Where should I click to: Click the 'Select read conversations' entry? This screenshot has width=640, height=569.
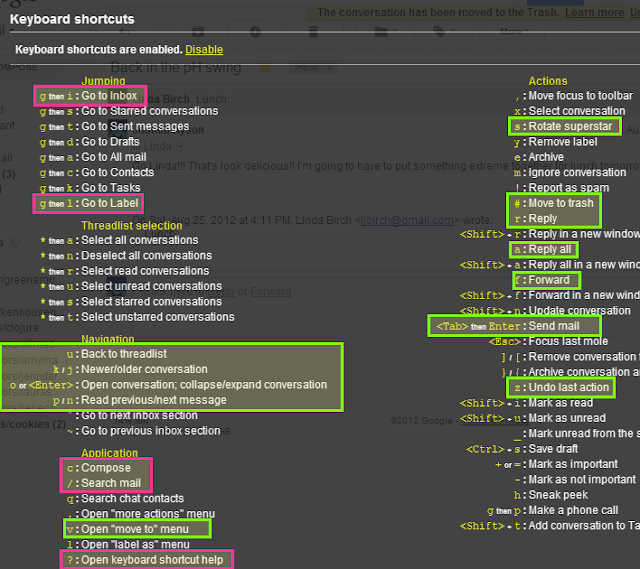(x=124, y=271)
